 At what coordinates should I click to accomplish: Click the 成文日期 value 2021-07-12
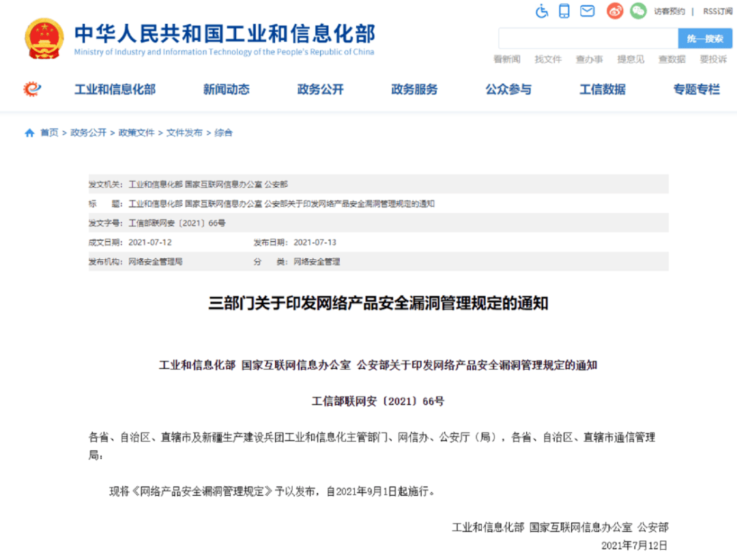pyautogui.click(x=150, y=242)
